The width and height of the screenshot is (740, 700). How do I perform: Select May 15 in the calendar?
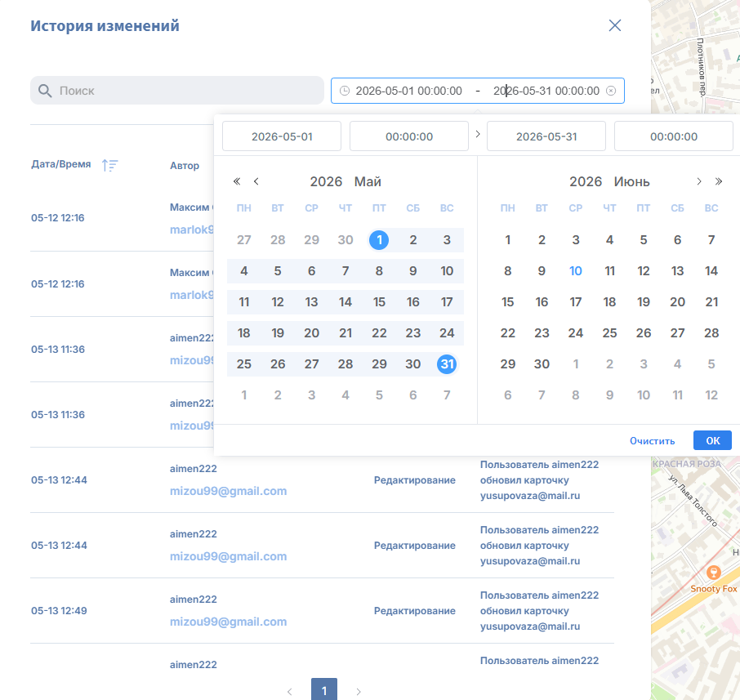pyautogui.click(x=379, y=302)
